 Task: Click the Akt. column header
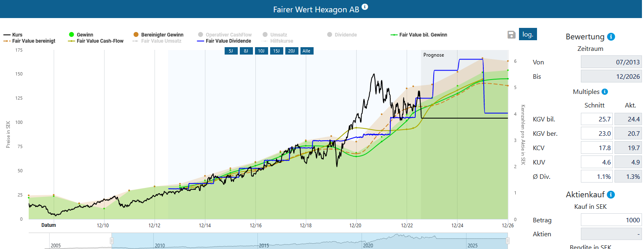click(630, 105)
